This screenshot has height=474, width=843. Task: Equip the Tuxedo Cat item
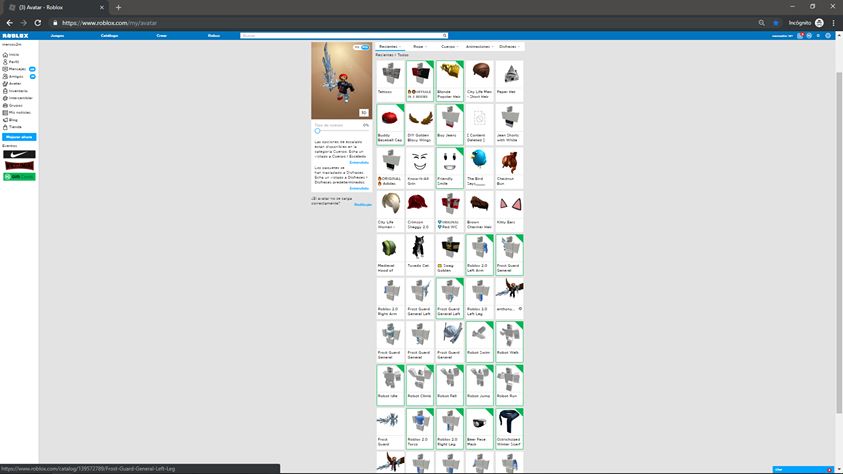[419, 255]
